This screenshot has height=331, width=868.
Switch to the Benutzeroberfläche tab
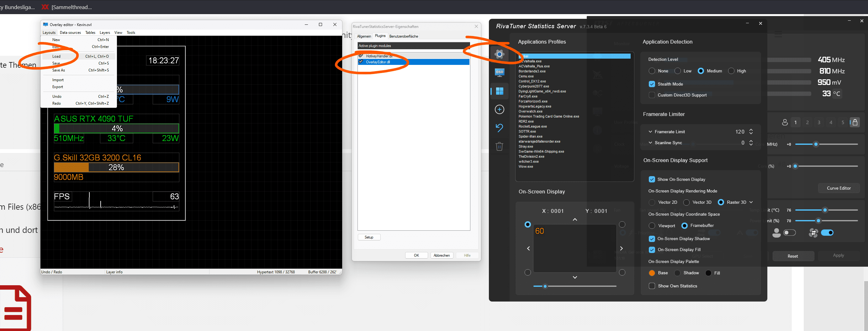click(404, 36)
